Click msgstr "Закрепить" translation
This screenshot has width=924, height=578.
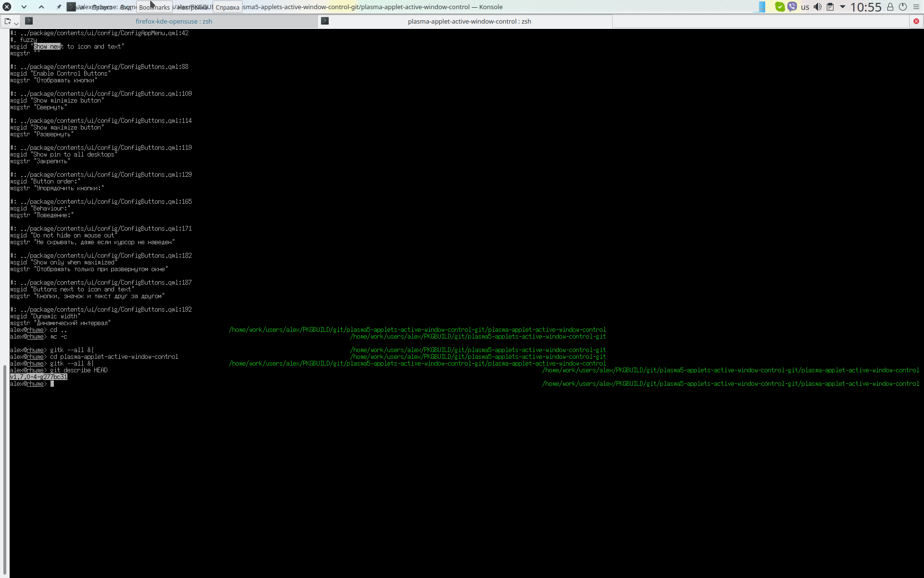pos(40,161)
